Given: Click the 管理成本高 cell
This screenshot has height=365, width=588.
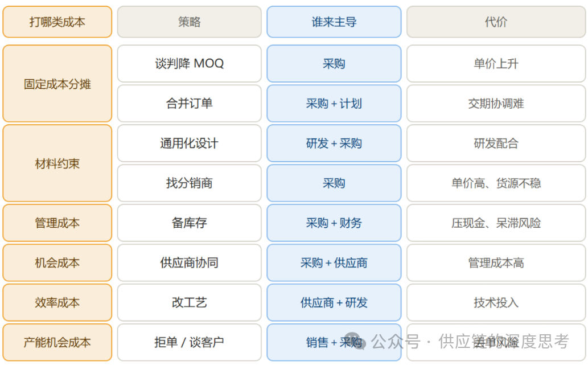Looking at the screenshot, I should (x=496, y=263).
